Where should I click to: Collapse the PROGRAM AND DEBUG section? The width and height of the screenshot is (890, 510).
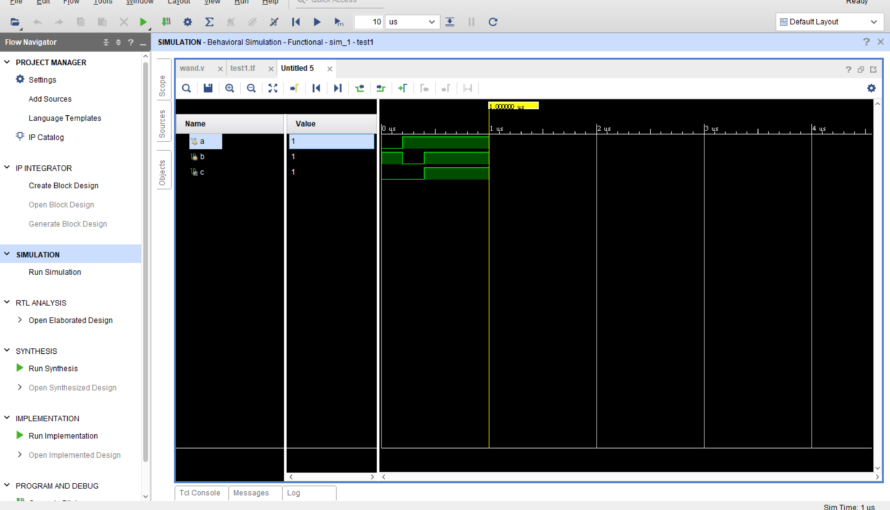(x=7, y=485)
